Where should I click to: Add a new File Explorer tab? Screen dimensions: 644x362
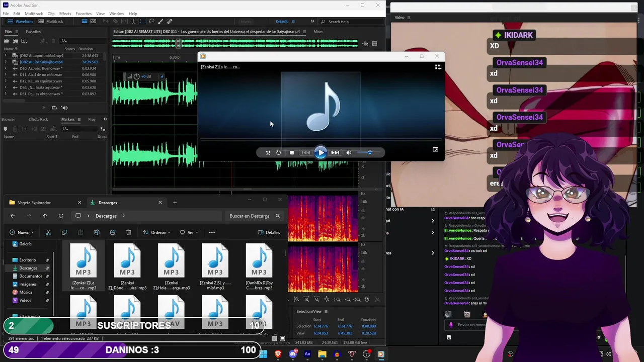coord(175,203)
